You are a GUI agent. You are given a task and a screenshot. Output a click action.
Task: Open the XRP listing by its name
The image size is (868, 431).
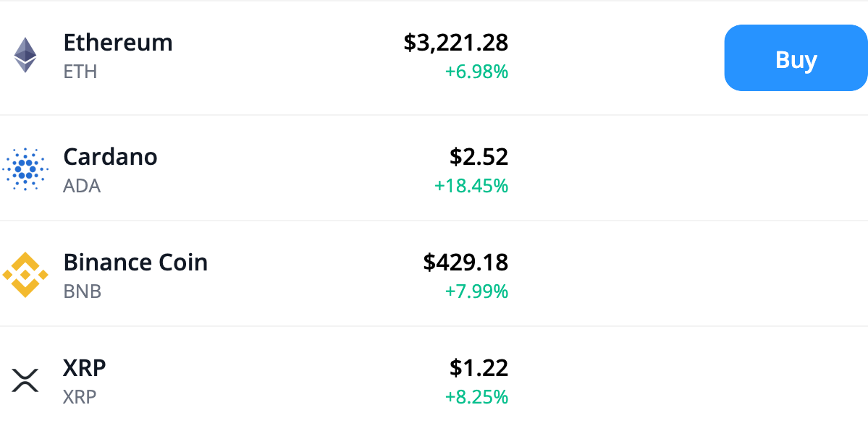coord(85,367)
